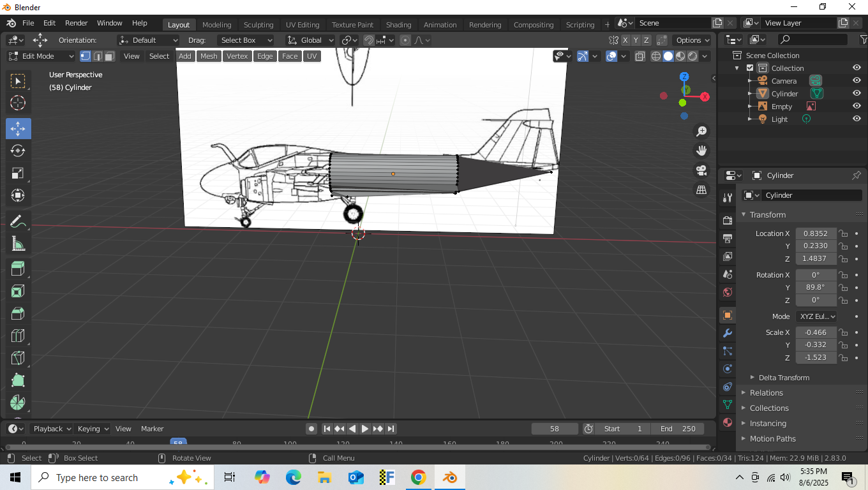Image resolution: width=868 pixels, height=490 pixels.
Task: Toggle visibility of the Light object
Action: [857, 119]
